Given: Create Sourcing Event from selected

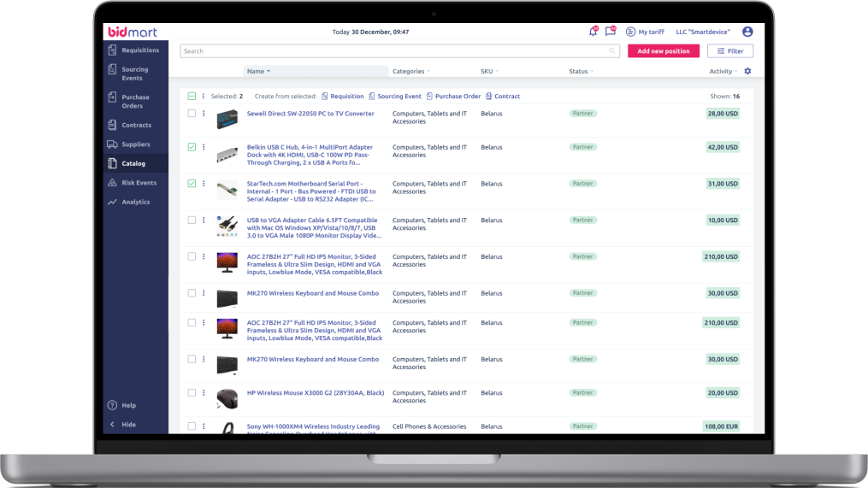Looking at the screenshot, I should tap(395, 97).
